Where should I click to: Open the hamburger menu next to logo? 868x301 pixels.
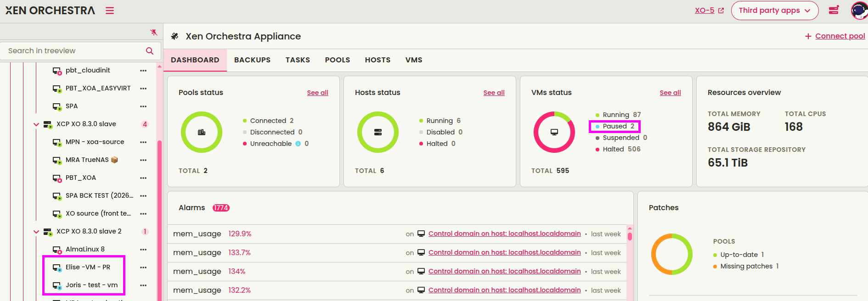109,11
